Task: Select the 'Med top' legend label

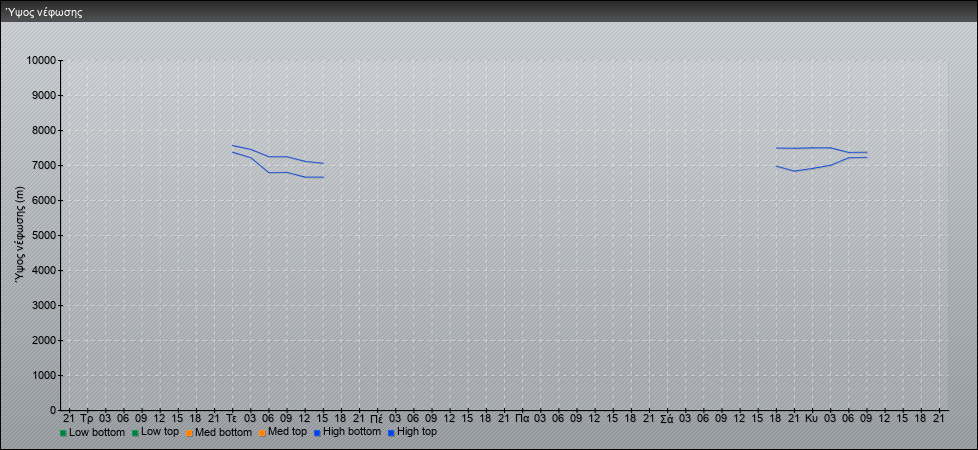Action: 287,432
